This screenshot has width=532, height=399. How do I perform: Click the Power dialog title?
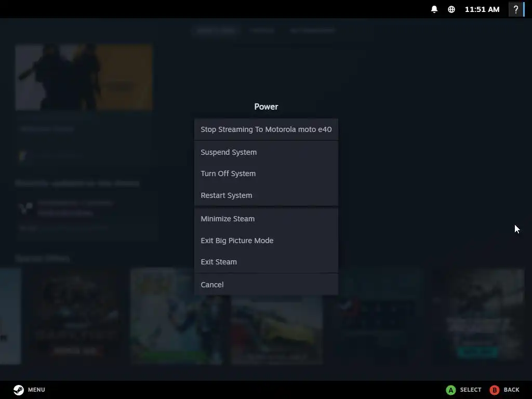(266, 107)
